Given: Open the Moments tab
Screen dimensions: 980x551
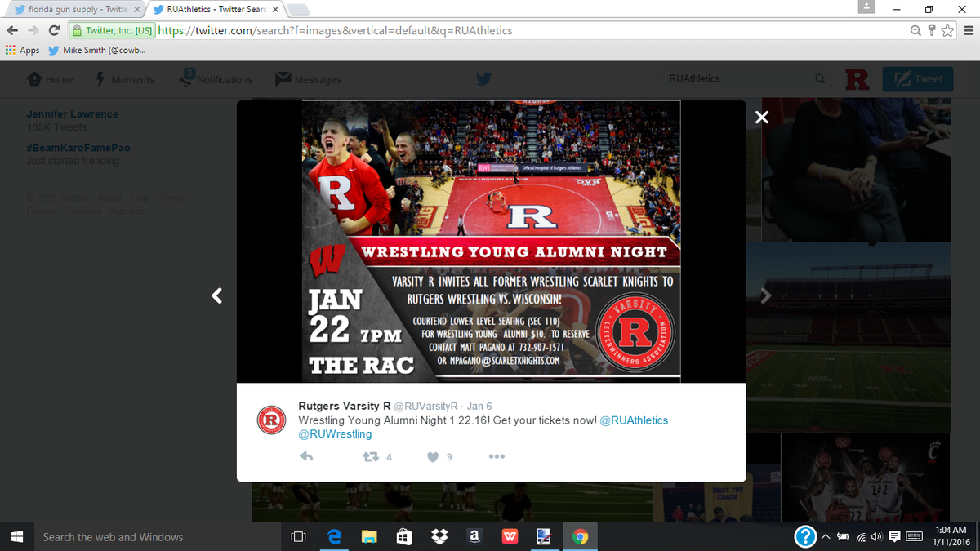Looking at the screenshot, I should pos(125,79).
